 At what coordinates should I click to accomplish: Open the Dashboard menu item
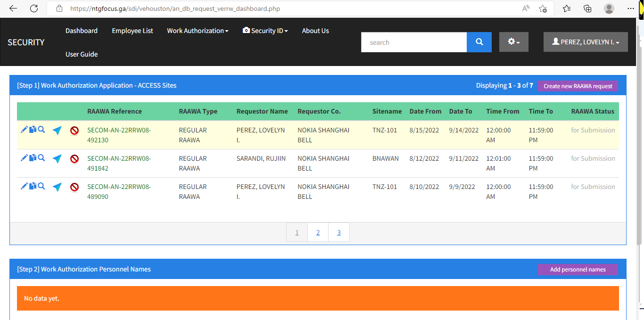[82, 31]
